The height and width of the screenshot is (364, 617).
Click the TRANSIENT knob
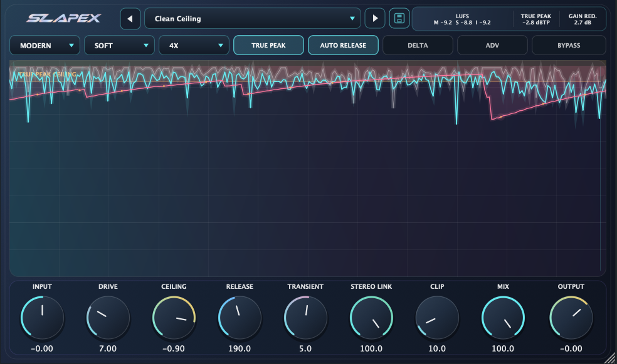click(x=305, y=318)
